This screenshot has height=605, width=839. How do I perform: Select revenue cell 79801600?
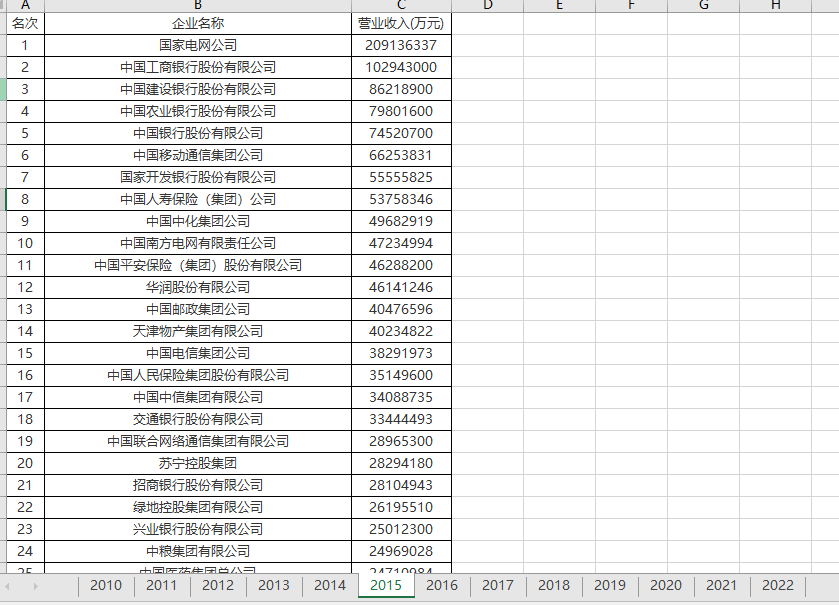(x=401, y=111)
